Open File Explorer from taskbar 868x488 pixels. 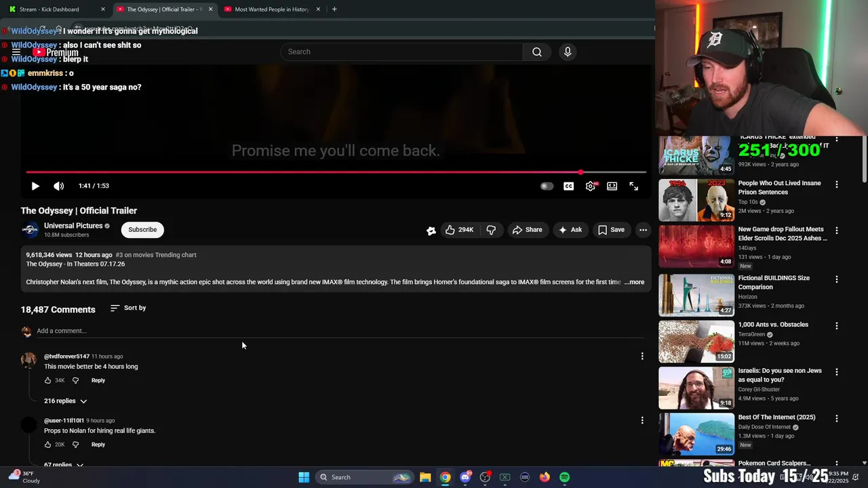click(x=425, y=477)
